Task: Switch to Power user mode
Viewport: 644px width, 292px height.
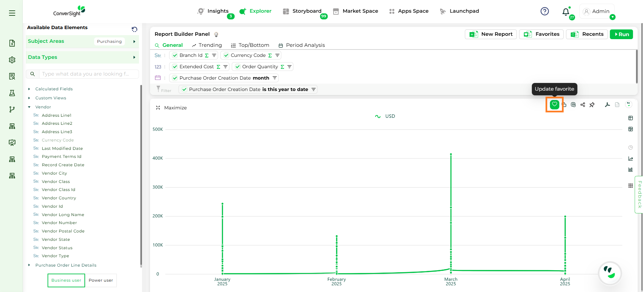Action: click(101, 280)
